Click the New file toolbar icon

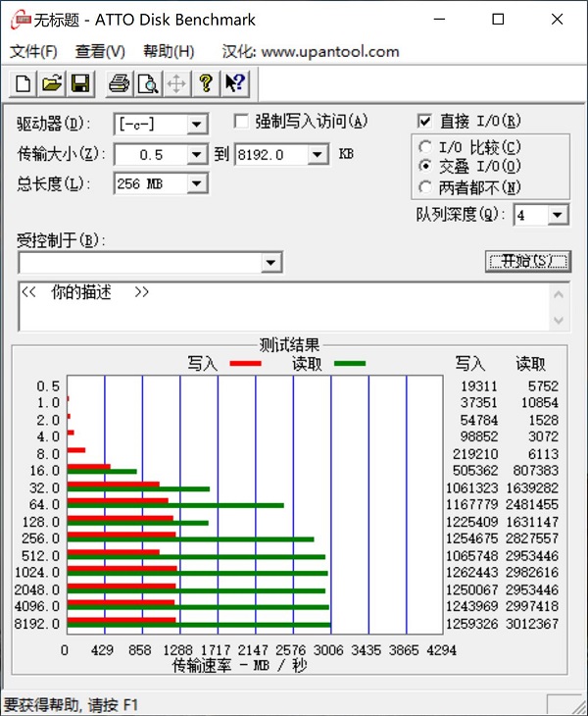pos(23,83)
